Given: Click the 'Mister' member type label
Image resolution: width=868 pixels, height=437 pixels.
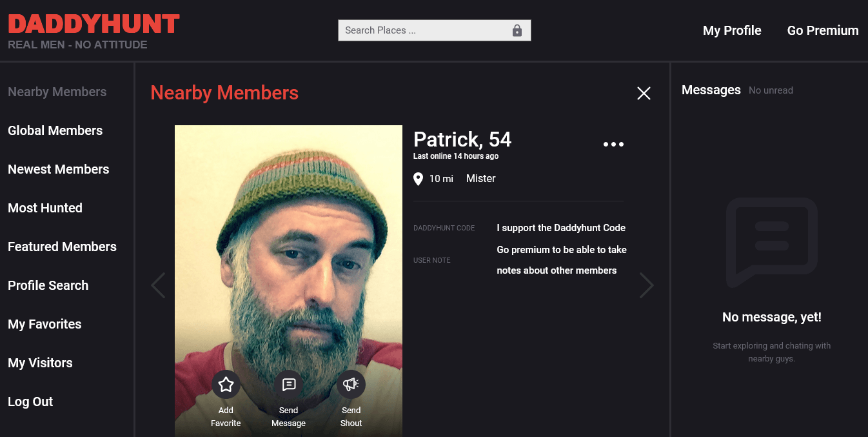Looking at the screenshot, I should pos(481,179).
